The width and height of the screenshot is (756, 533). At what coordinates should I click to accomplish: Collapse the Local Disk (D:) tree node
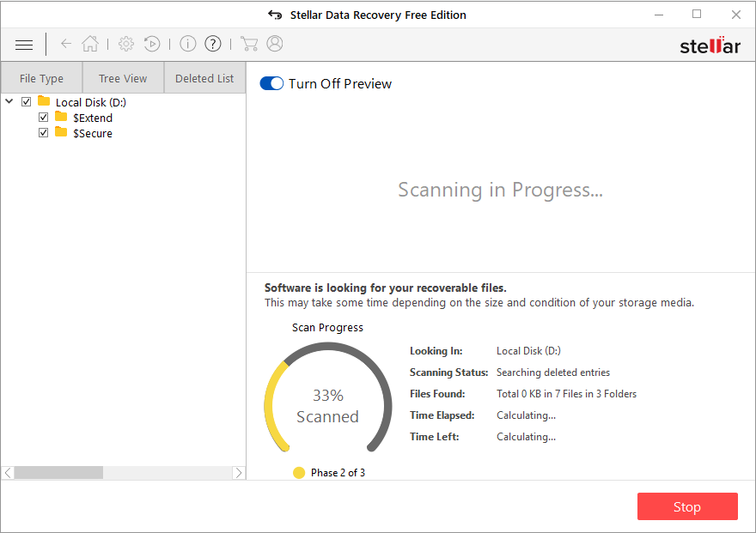click(9, 101)
